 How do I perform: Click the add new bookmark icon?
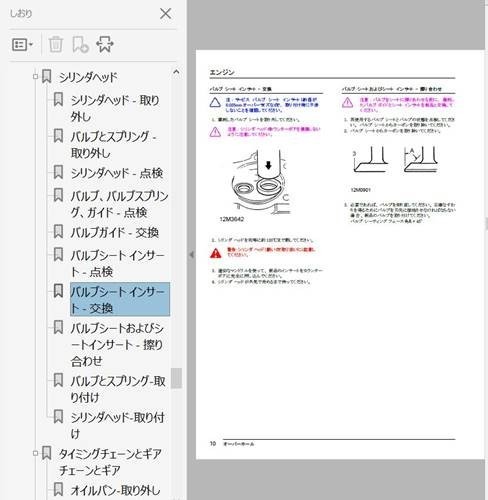click(80, 44)
